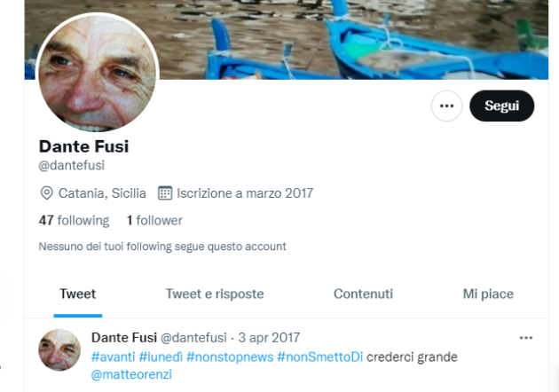Viewport: 559px width, 392px height.
Task: Open the #nonstopnews hashtag link
Action: 230,357
